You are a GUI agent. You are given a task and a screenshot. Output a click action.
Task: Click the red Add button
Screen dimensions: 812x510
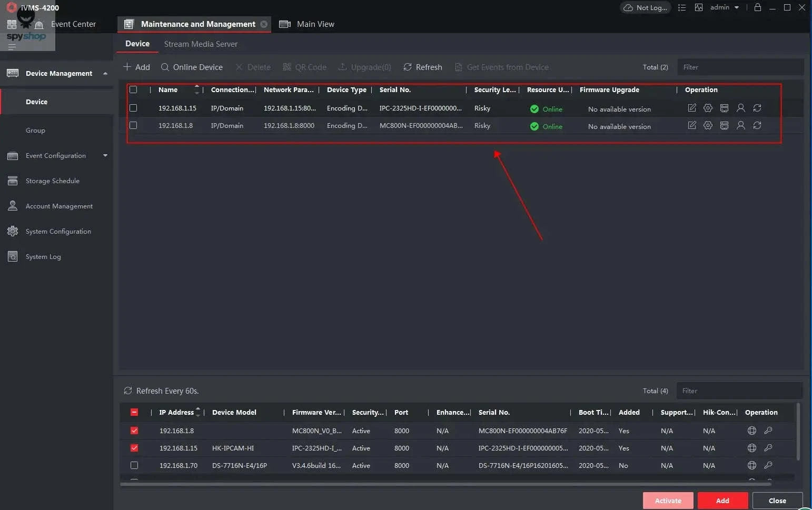pyautogui.click(x=722, y=501)
